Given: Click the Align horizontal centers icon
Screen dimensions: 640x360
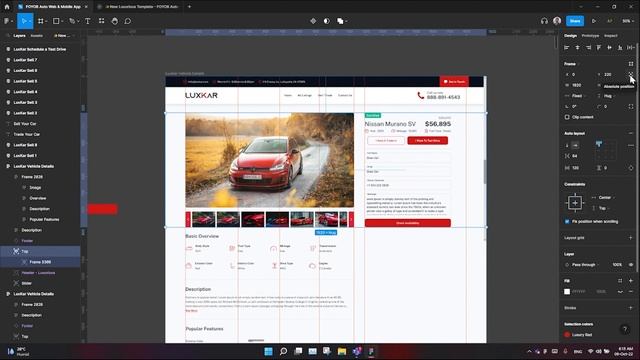Looking at the screenshot, I should 577,48.
